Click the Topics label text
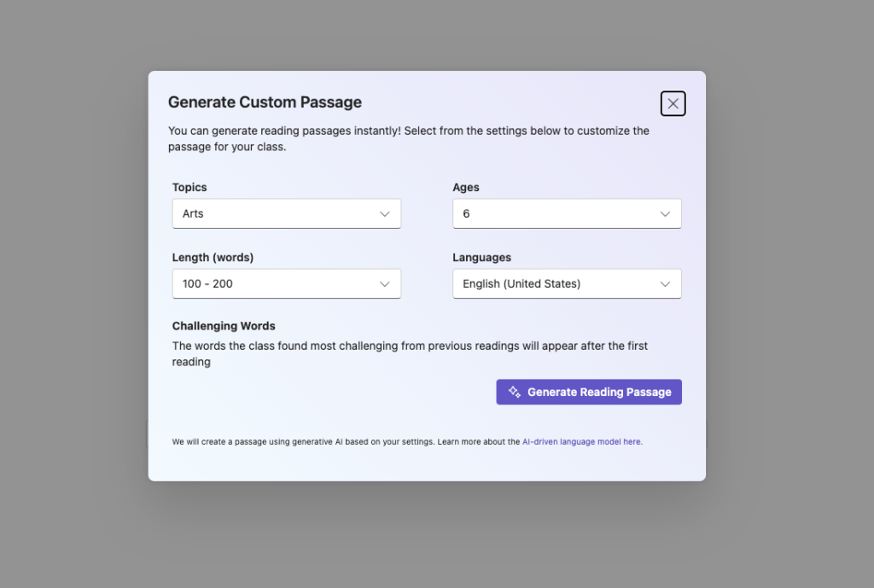874x588 pixels. pos(189,187)
